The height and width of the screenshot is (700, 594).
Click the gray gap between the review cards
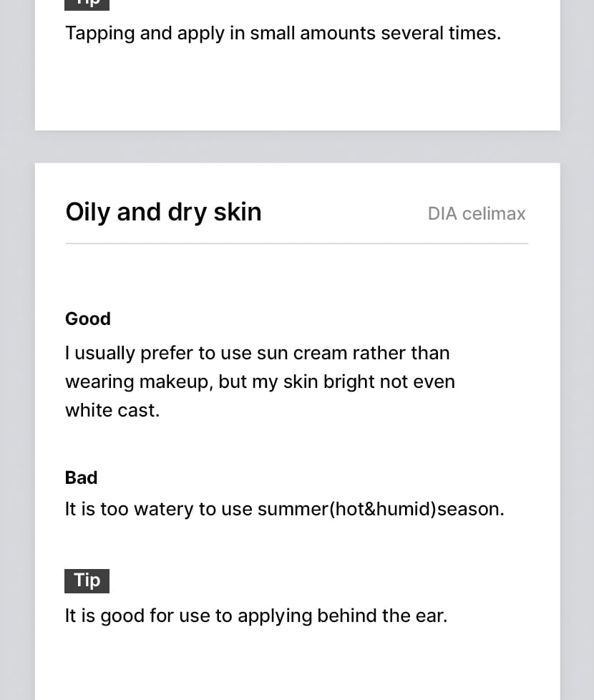[x=297, y=147]
